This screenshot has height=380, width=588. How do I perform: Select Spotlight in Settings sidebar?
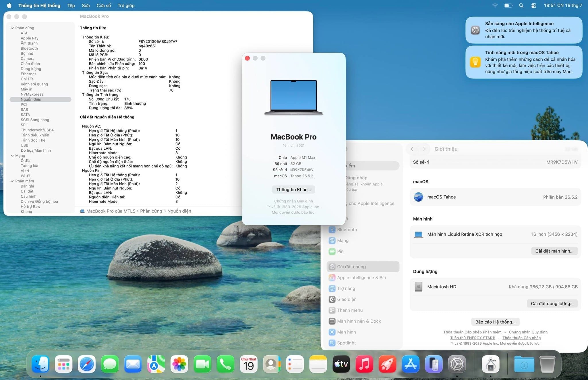[x=363, y=343]
